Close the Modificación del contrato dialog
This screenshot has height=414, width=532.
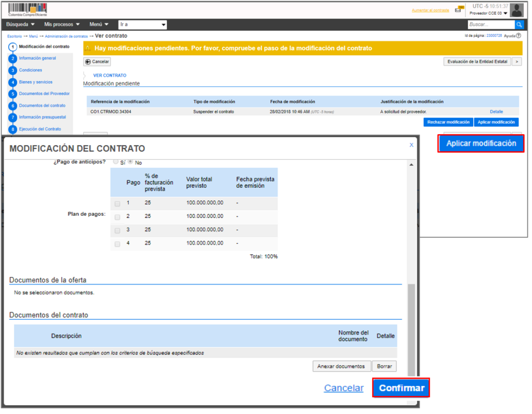411,145
